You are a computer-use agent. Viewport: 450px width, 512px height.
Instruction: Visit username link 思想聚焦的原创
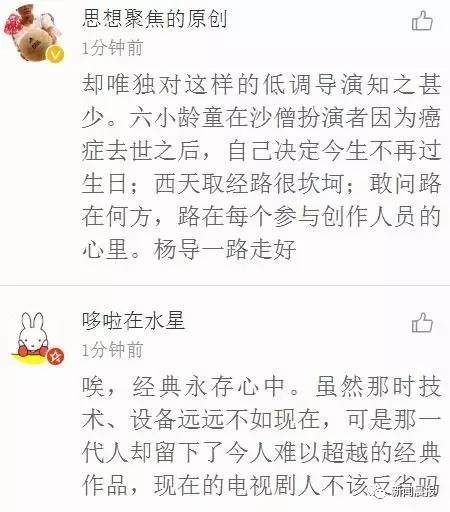click(155, 19)
